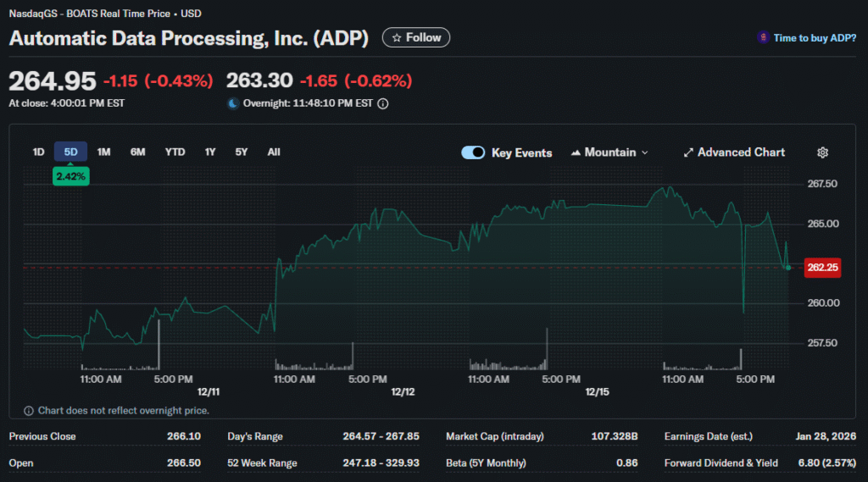The width and height of the screenshot is (868, 482).
Task: Follow the ADP stock
Action: [x=416, y=37]
